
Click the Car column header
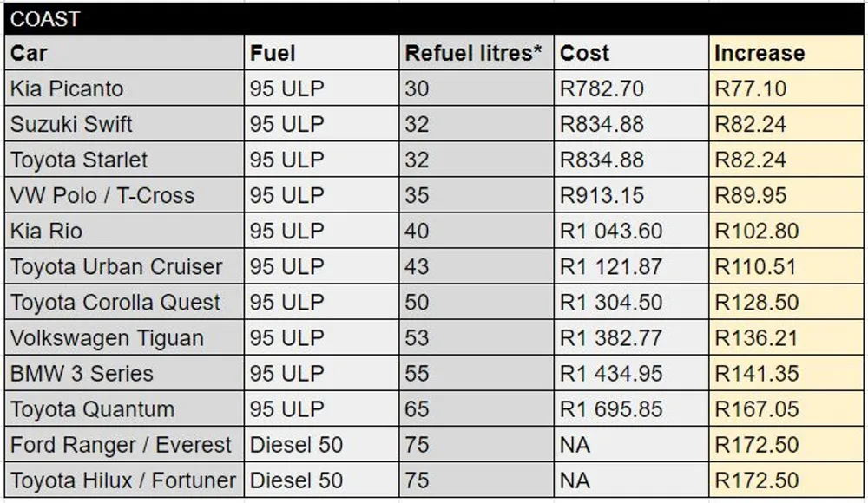point(124,53)
